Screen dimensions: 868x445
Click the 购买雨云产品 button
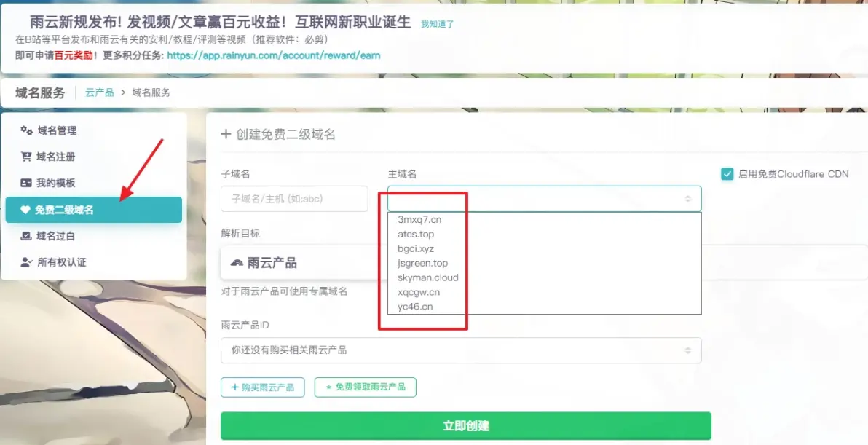[262, 387]
